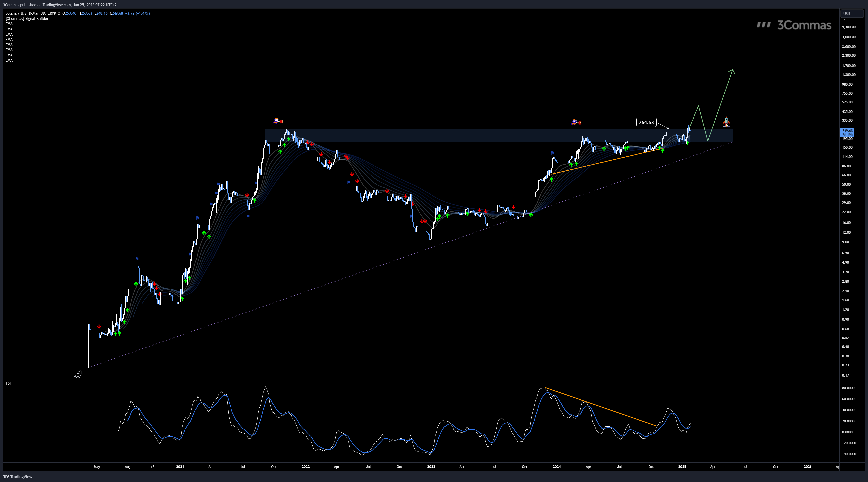Click the 2d 19h bar countdown
The height and width of the screenshot is (482, 868).
pos(847,135)
